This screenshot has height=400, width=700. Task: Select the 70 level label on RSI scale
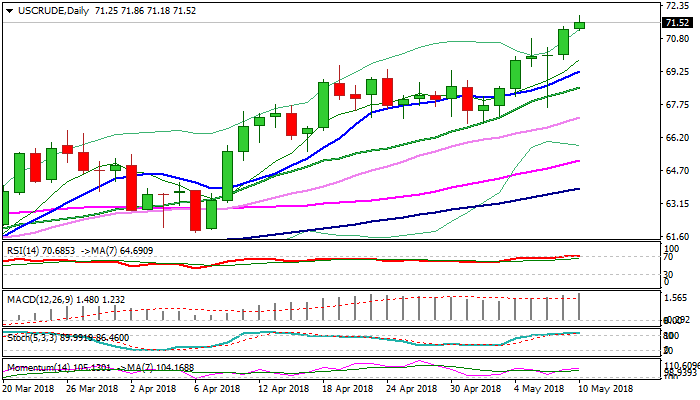pyautogui.click(x=669, y=257)
